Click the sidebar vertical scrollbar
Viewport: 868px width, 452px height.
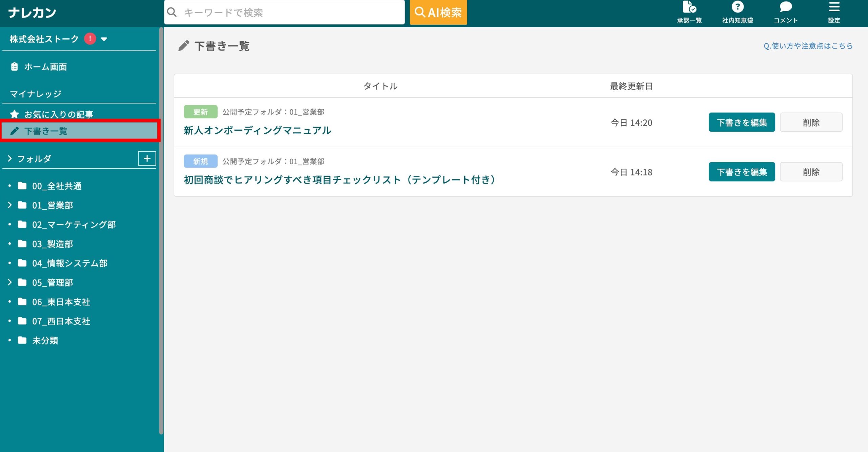pyautogui.click(x=161, y=231)
